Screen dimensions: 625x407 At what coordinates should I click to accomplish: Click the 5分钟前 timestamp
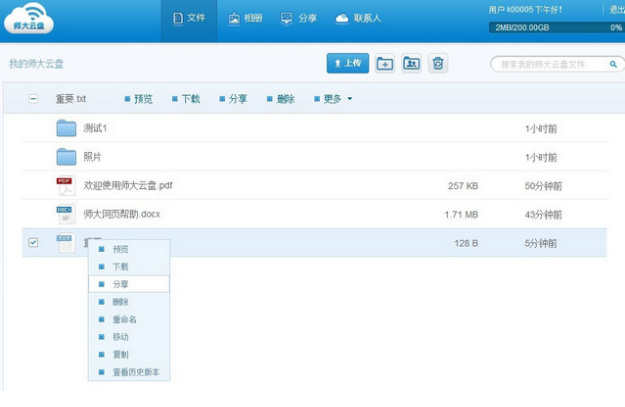pos(540,243)
